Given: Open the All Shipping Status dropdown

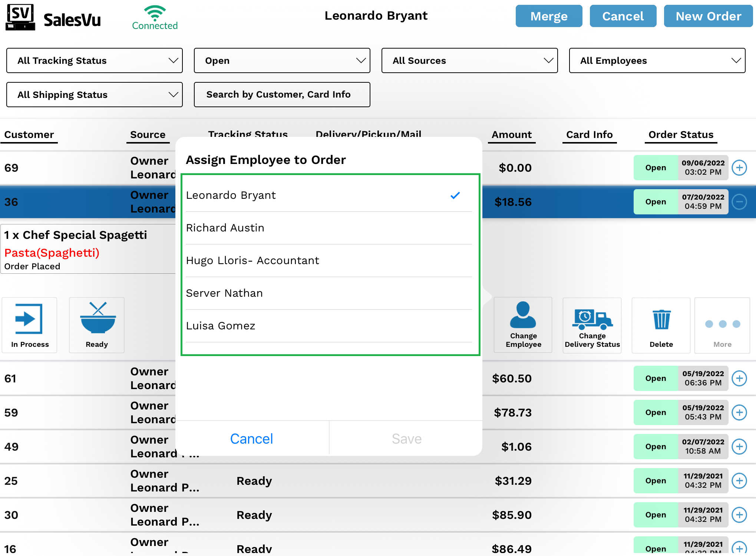Looking at the screenshot, I should point(95,95).
